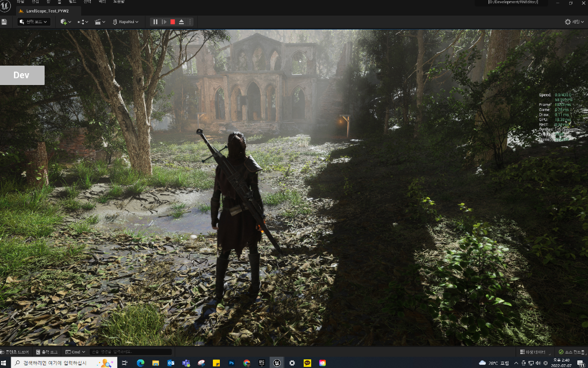This screenshot has width=588, height=368.
Task: Open the Windows notification center
Action: [580, 363]
